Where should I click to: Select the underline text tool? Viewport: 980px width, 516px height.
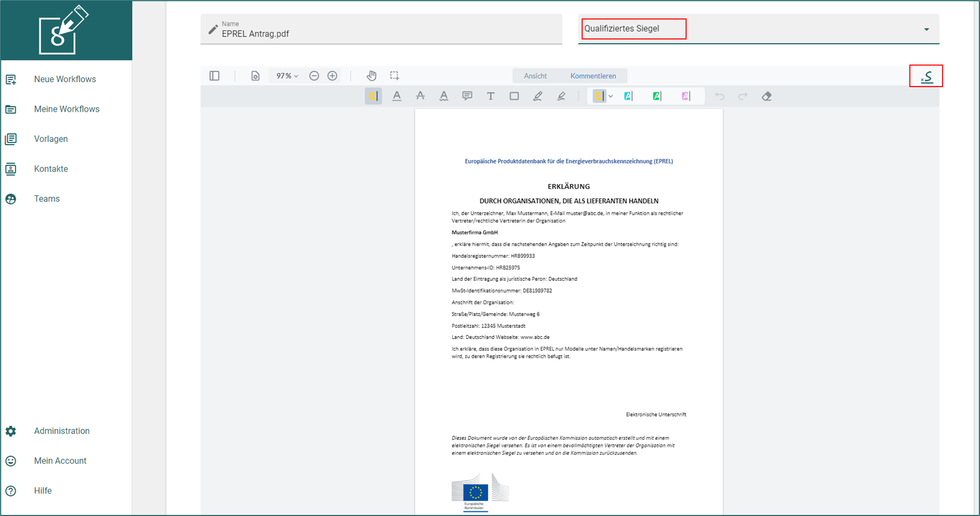397,96
